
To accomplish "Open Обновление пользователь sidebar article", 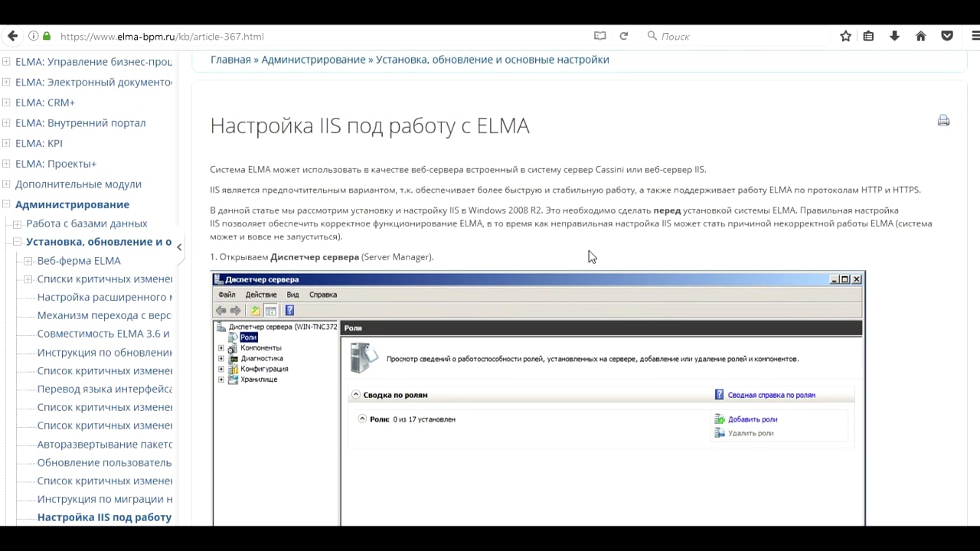I will 105,462.
